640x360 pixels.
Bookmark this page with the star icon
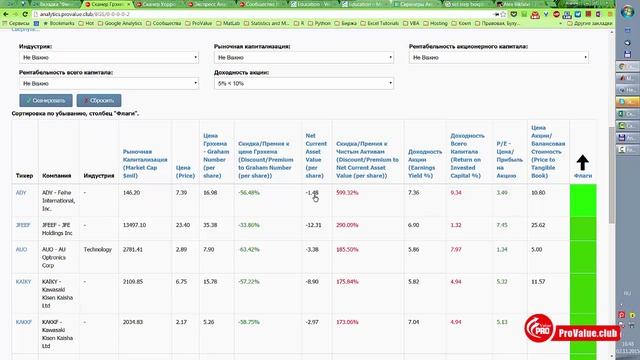click(503, 14)
